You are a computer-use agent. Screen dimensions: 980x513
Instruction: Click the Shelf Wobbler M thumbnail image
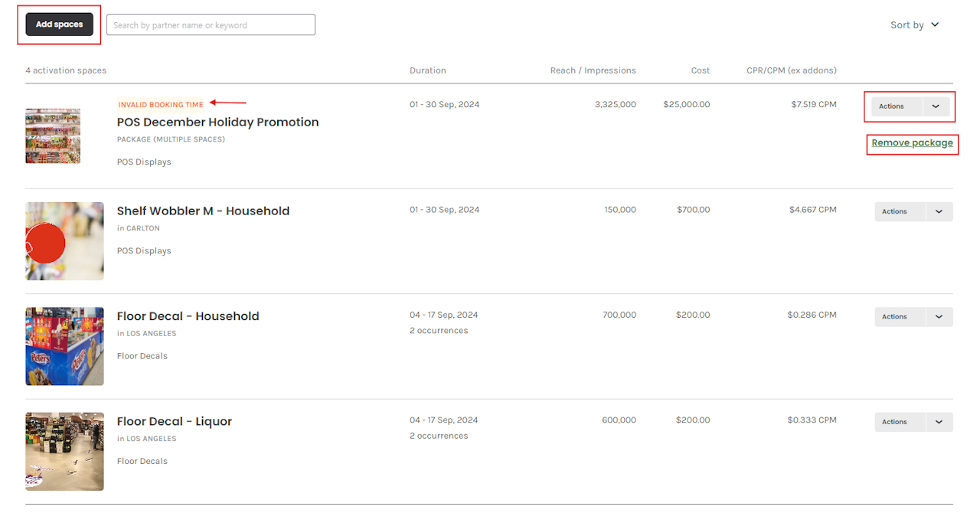[64, 241]
